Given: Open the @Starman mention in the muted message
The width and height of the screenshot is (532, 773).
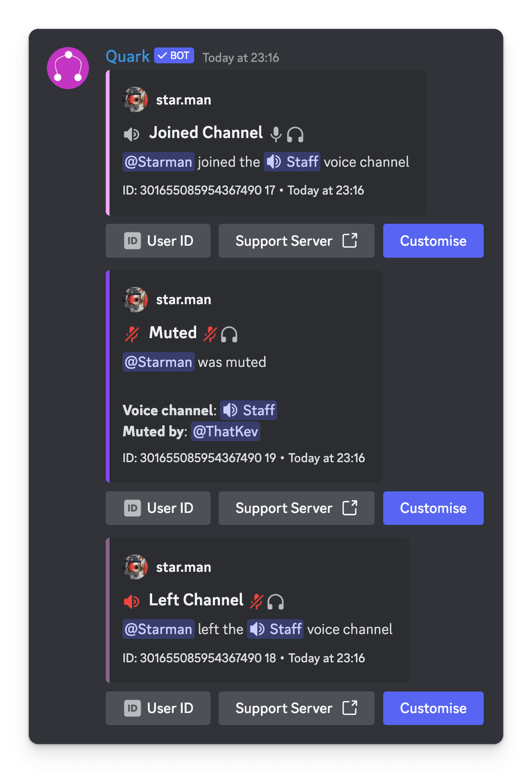Looking at the screenshot, I should (x=158, y=362).
